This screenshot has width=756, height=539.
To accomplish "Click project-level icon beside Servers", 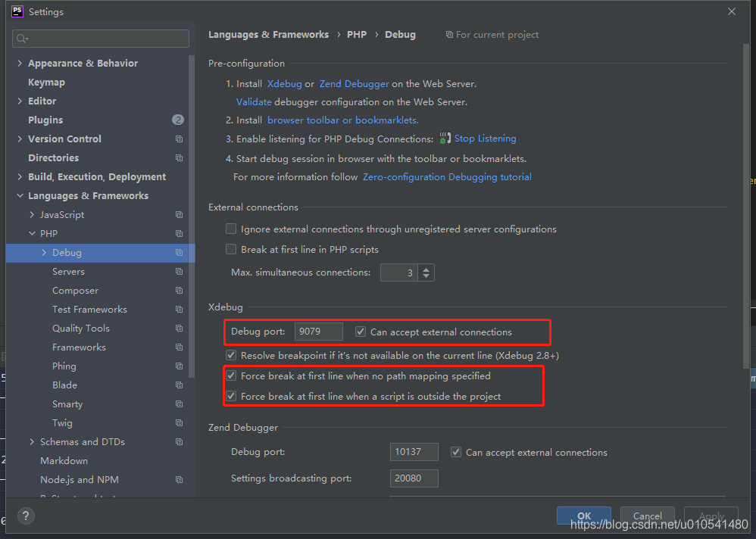I will (x=179, y=272).
